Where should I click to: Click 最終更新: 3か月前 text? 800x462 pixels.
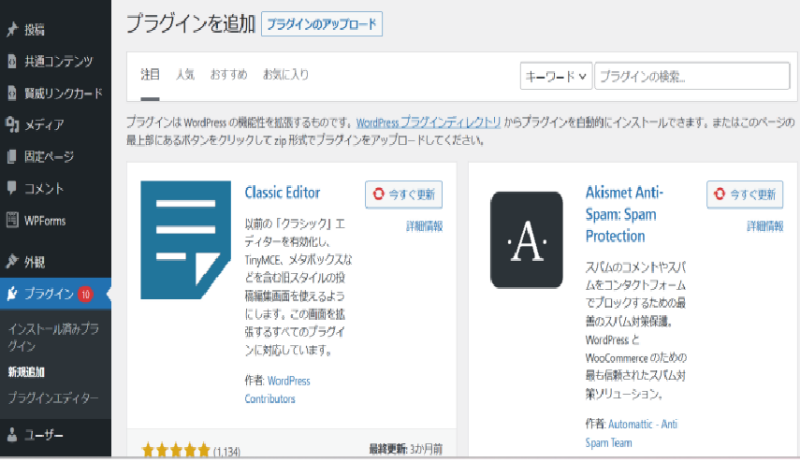coord(406,449)
